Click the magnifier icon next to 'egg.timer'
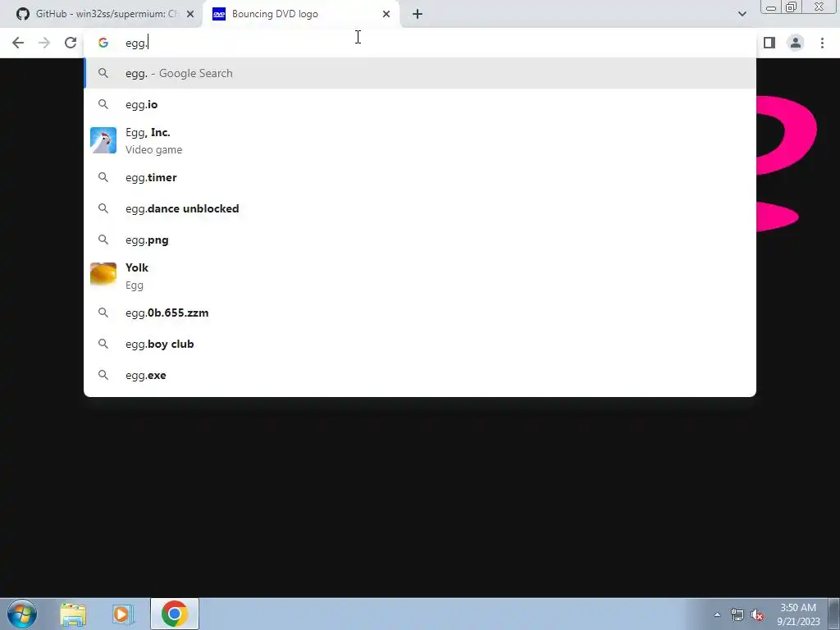 tap(103, 177)
